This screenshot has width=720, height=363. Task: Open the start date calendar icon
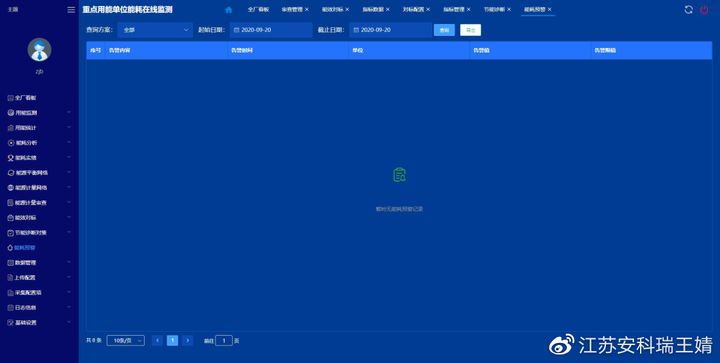236,30
